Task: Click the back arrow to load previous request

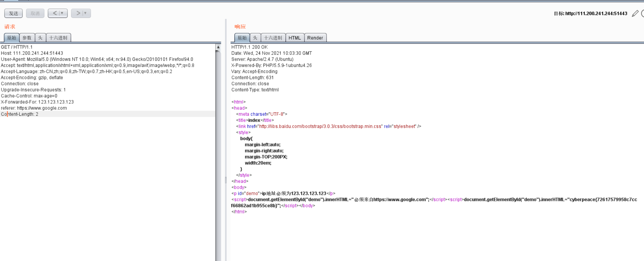Action: point(55,13)
